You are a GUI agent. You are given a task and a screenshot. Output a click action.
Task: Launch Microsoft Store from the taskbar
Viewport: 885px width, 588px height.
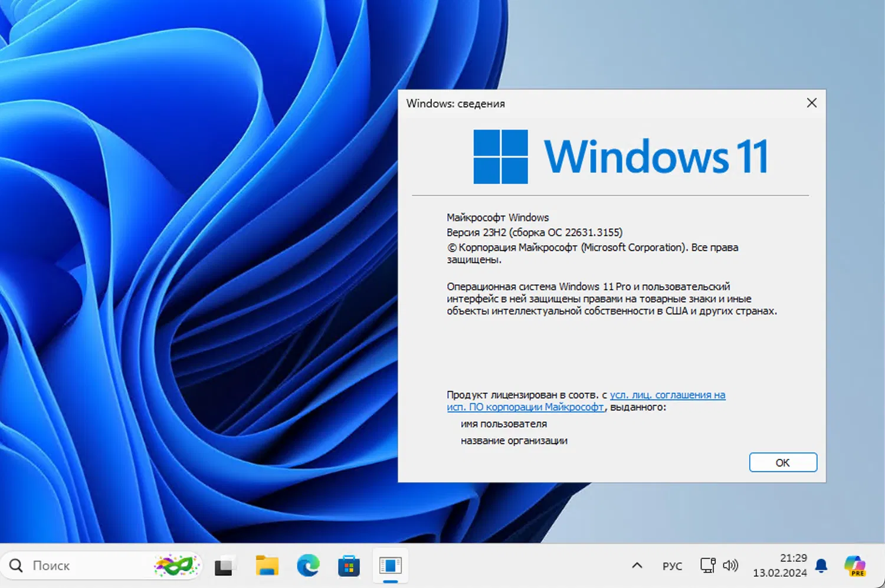[349, 566]
